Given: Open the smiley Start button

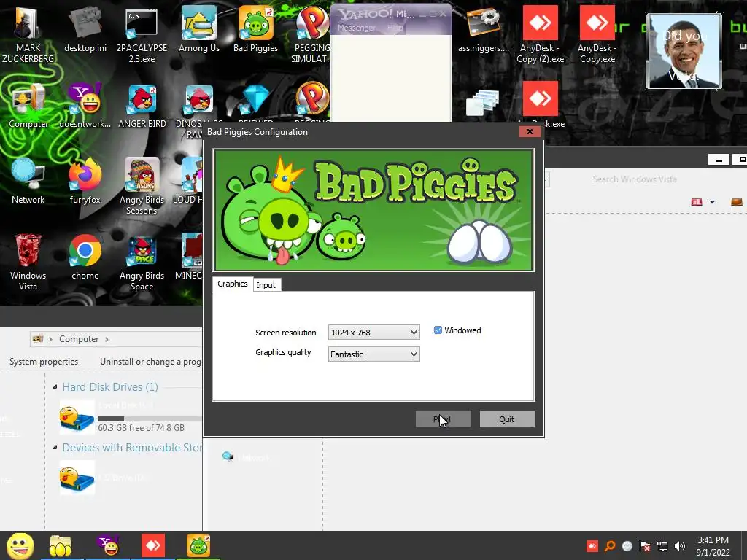Looking at the screenshot, I should tap(20, 545).
